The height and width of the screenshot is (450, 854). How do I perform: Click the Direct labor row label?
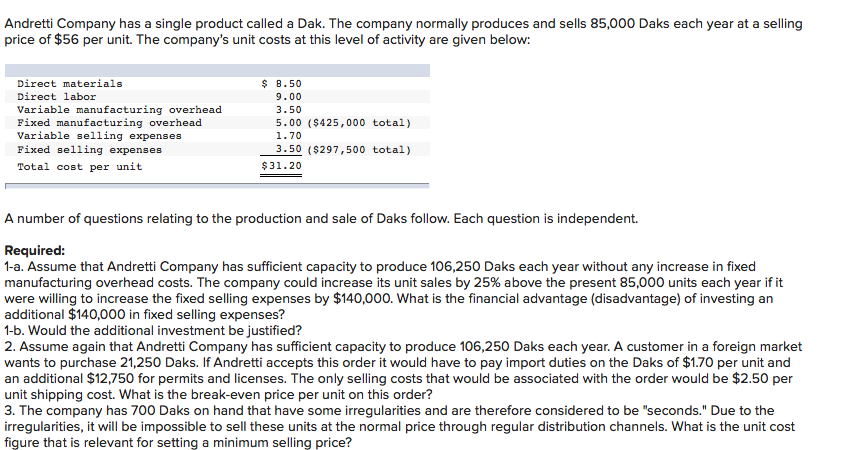click(57, 96)
